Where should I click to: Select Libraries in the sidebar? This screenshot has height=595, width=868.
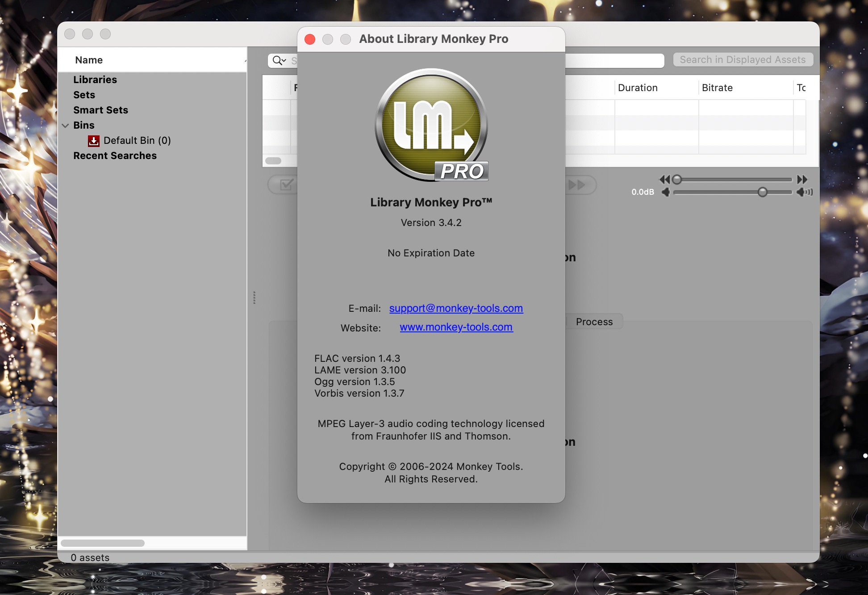[95, 80]
